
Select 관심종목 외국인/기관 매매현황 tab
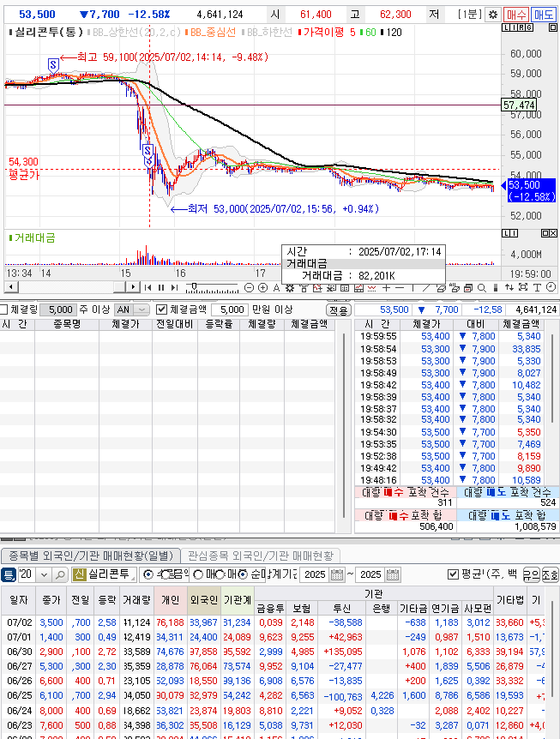click(260, 556)
